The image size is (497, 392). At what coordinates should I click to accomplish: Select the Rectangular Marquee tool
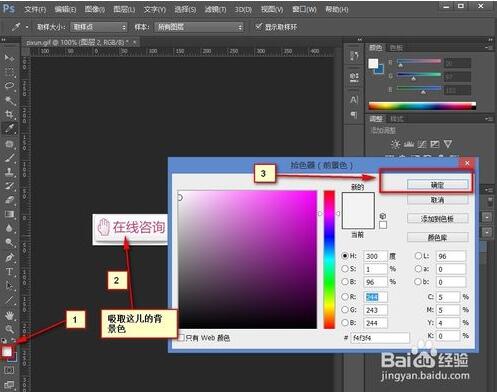coord(9,71)
